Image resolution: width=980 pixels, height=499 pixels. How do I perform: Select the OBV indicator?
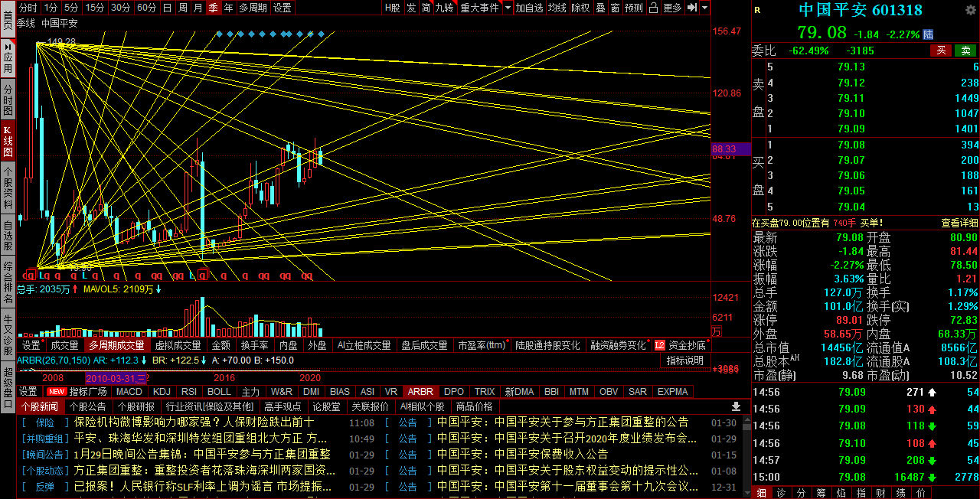tap(609, 392)
